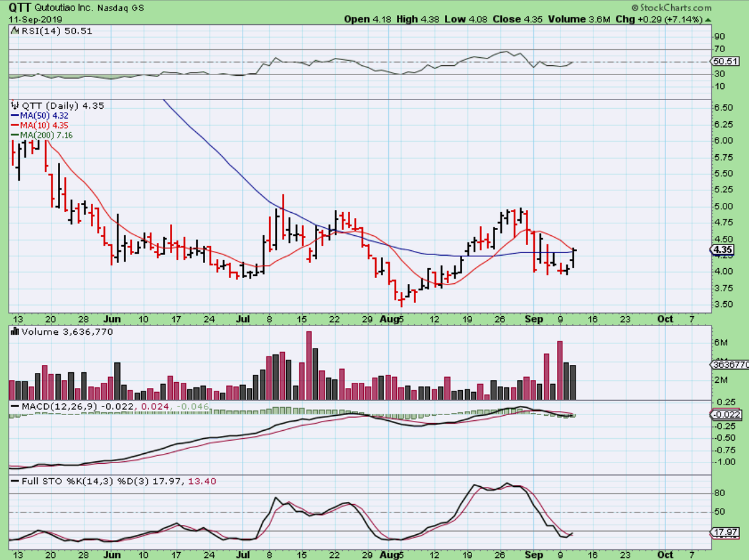
Task: Click the 11-Sep-2019 date text
Action: pyautogui.click(x=32, y=19)
